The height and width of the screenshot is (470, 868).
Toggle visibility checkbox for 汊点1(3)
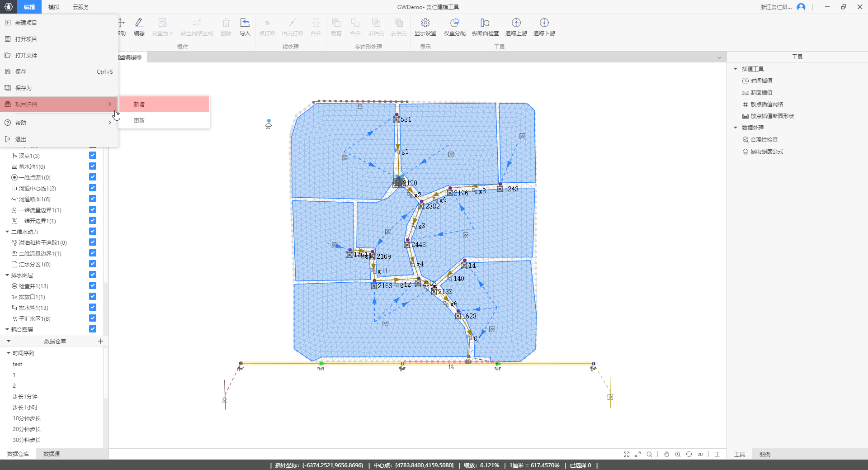[x=93, y=155]
